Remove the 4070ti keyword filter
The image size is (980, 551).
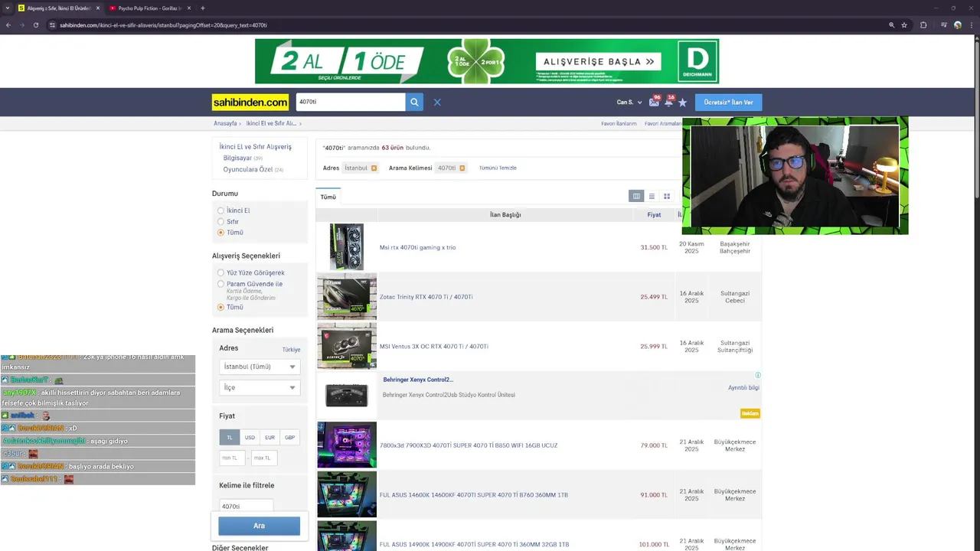pos(462,168)
